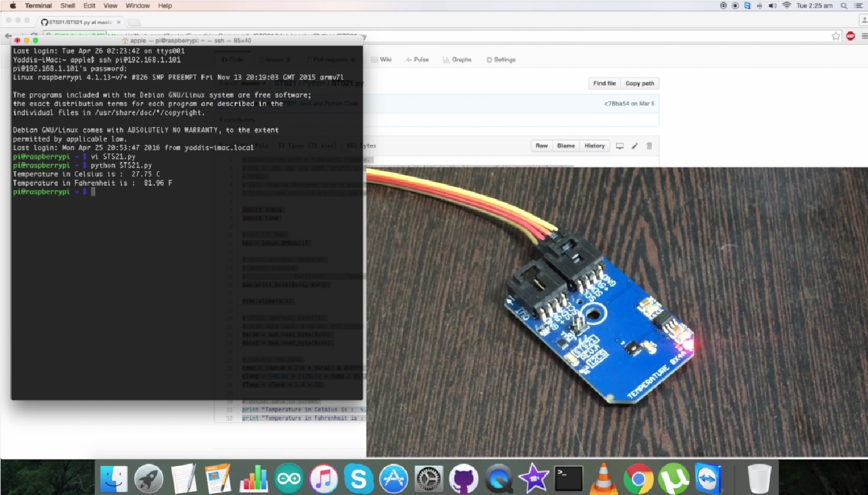
Task: Open the App Store from Dock
Action: coord(393,479)
